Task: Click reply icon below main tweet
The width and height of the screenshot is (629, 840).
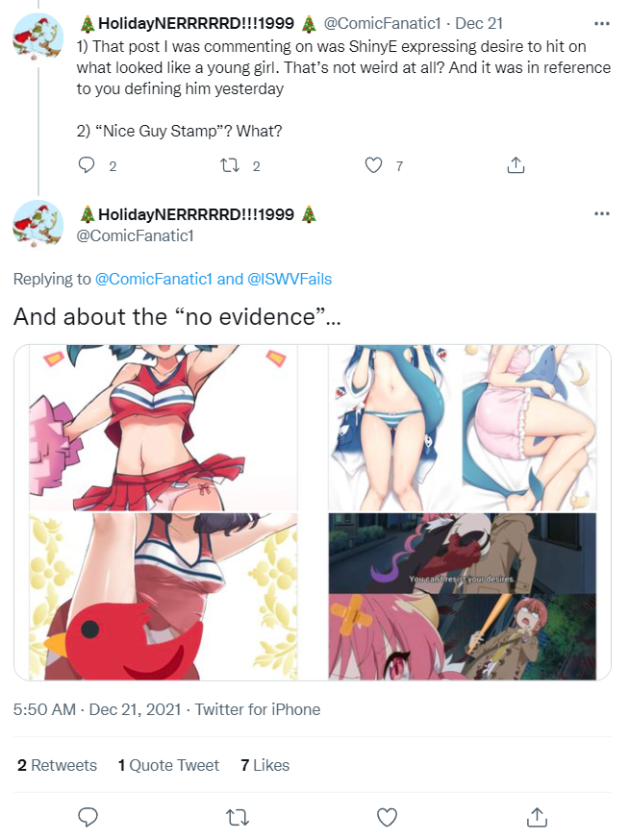Action: (x=88, y=817)
